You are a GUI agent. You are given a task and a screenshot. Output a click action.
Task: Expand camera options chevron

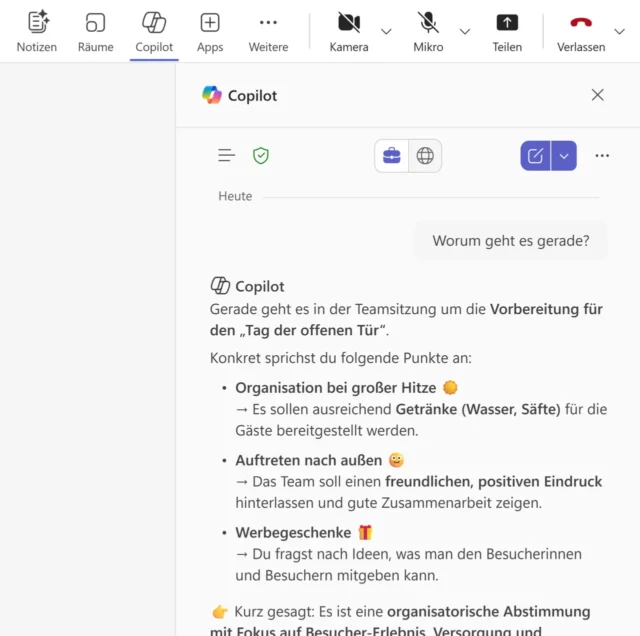coord(386,31)
